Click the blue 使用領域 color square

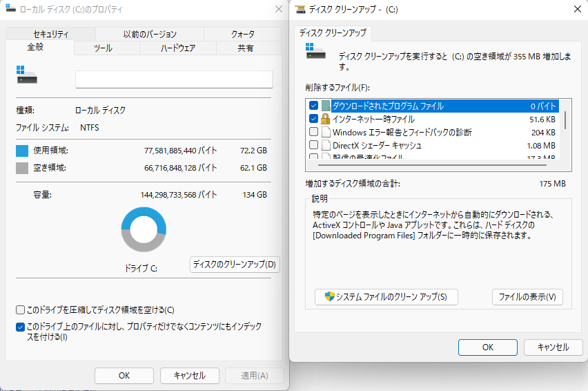click(22, 151)
